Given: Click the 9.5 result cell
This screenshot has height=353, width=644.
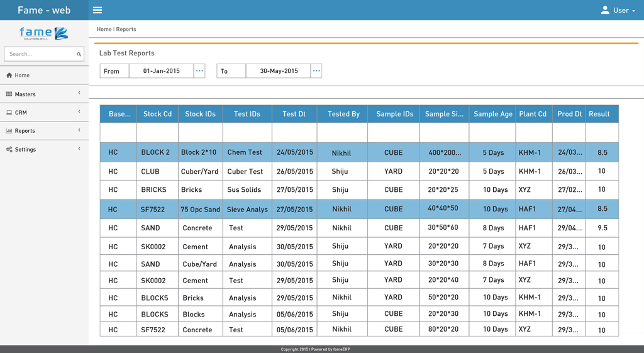Looking at the screenshot, I should click(602, 228).
